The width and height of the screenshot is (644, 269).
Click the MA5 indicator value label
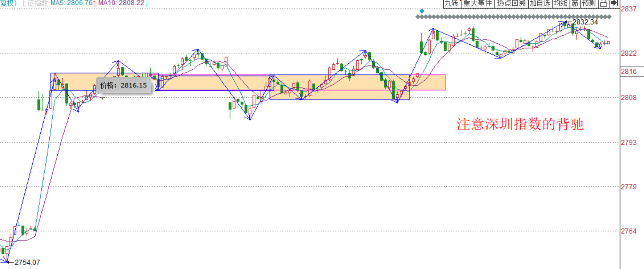(71, 3)
